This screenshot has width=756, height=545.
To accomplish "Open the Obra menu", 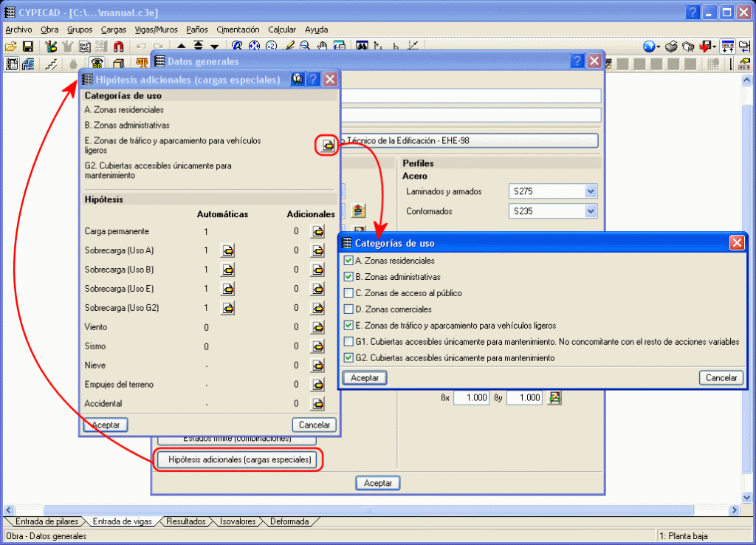I will [x=49, y=30].
